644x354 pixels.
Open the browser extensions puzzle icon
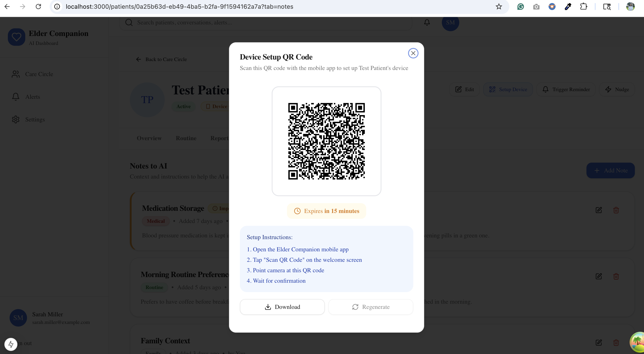[583, 7]
